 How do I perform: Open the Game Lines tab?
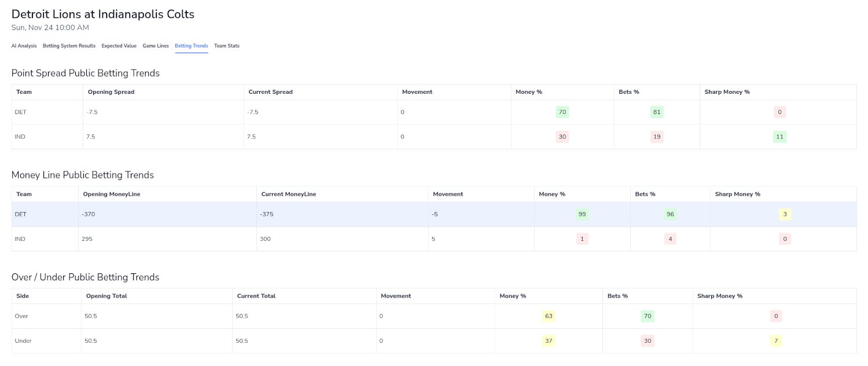[156, 46]
